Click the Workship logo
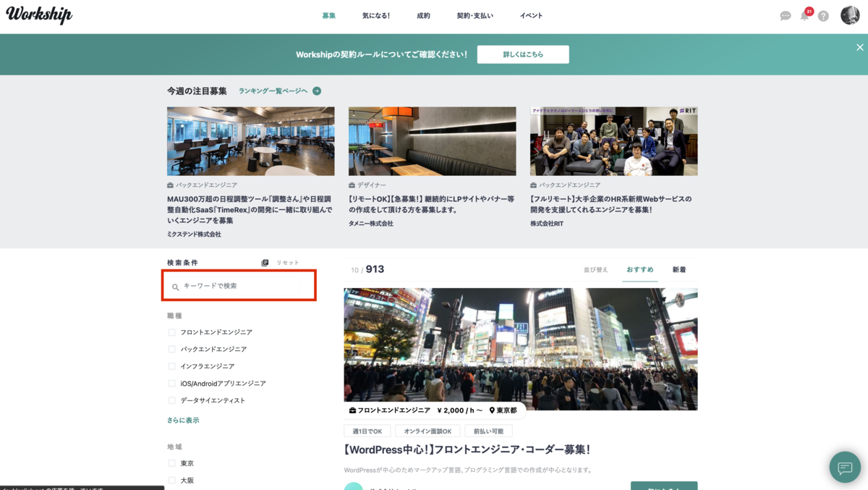868x490 pixels. point(39,15)
